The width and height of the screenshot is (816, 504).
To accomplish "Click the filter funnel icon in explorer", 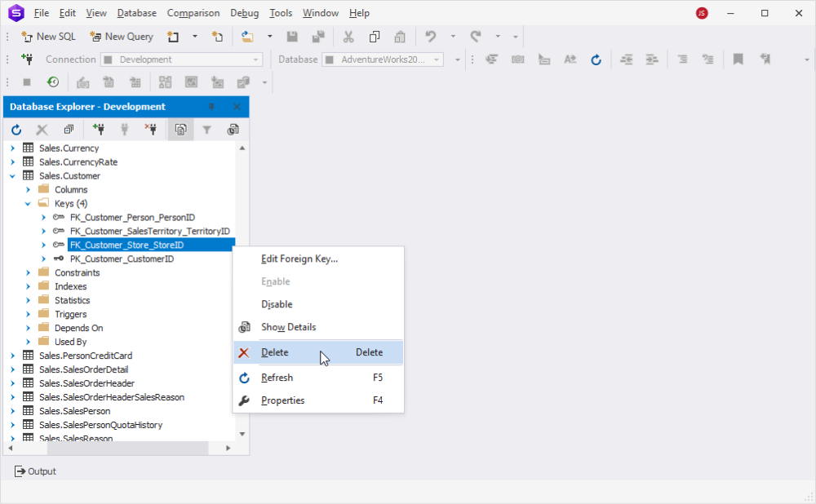I will coord(206,130).
